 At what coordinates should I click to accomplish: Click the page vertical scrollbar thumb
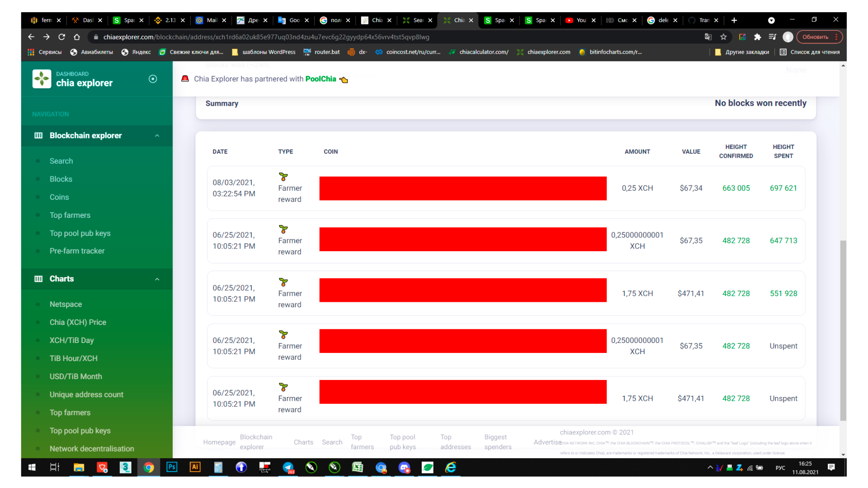843,330
